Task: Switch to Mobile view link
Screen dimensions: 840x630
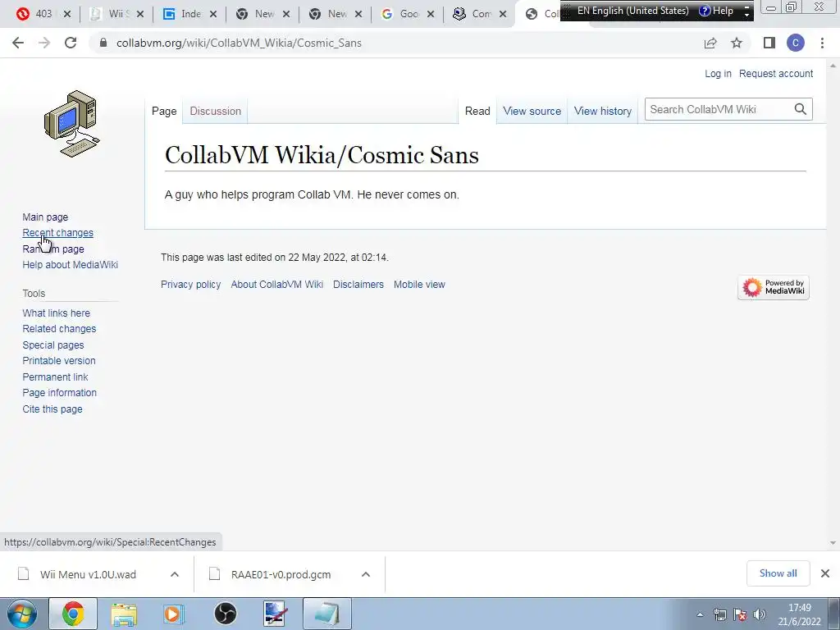Action: click(419, 285)
